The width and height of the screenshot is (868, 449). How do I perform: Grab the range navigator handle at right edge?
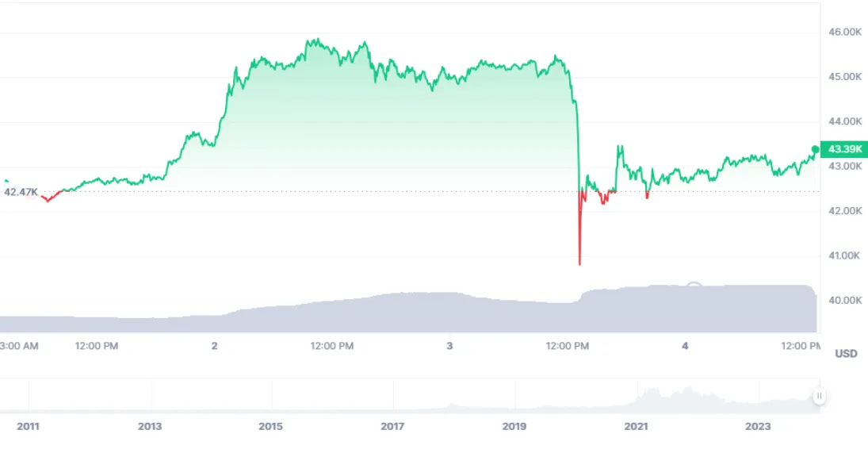820,397
